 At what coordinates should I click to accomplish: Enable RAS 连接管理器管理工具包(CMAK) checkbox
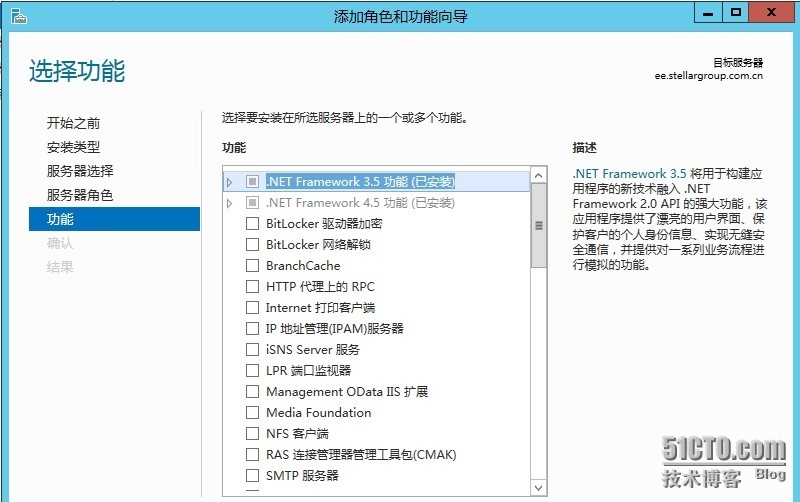pyautogui.click(x=252, y=454)
